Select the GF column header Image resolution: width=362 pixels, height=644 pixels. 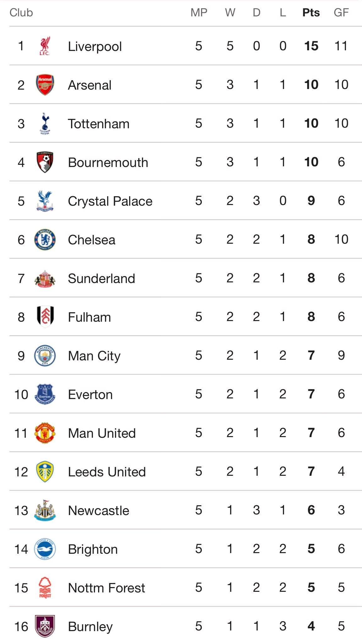coord(341,13)
